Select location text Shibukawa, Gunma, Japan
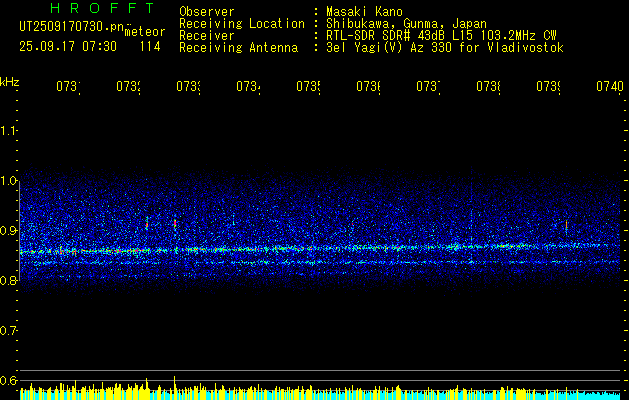Image resolution: width=629 pixels, height=400 pixels. [406, 24]
